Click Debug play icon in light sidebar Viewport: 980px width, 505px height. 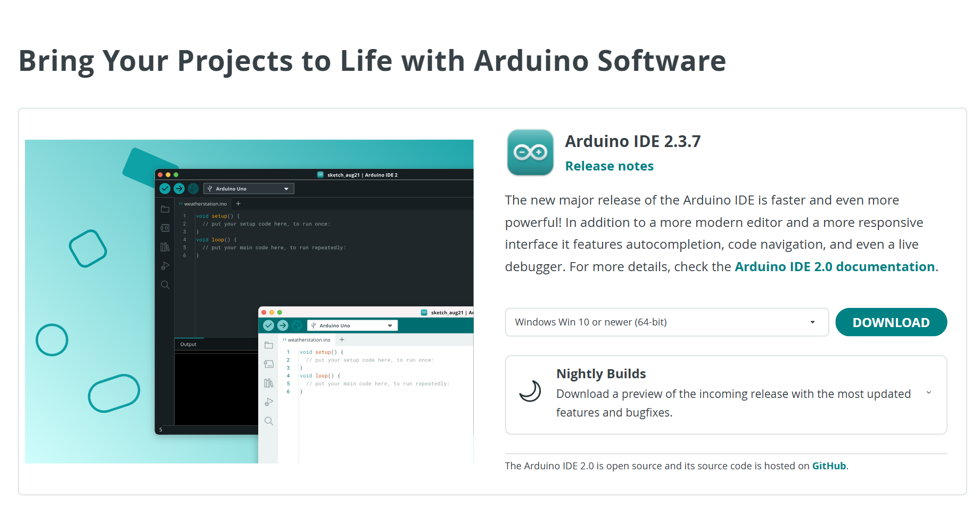tap(269, 402)
